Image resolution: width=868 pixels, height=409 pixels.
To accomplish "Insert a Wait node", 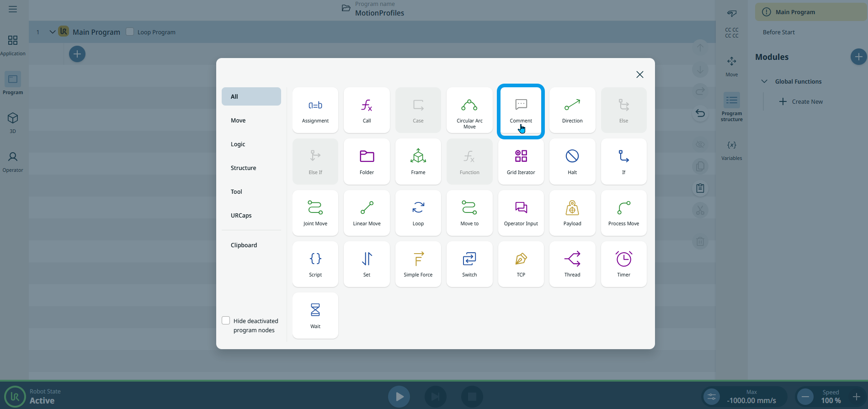I will pos(315,315).
